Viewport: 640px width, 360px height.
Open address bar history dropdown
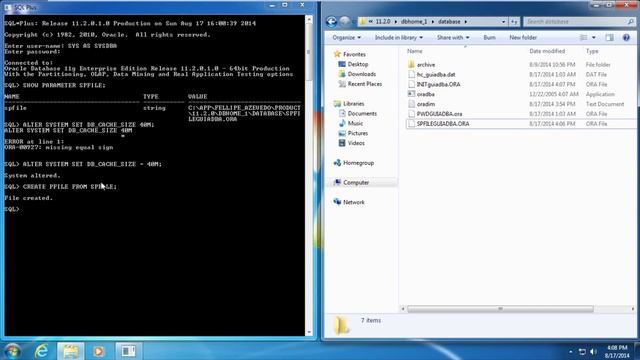[504, 22]
